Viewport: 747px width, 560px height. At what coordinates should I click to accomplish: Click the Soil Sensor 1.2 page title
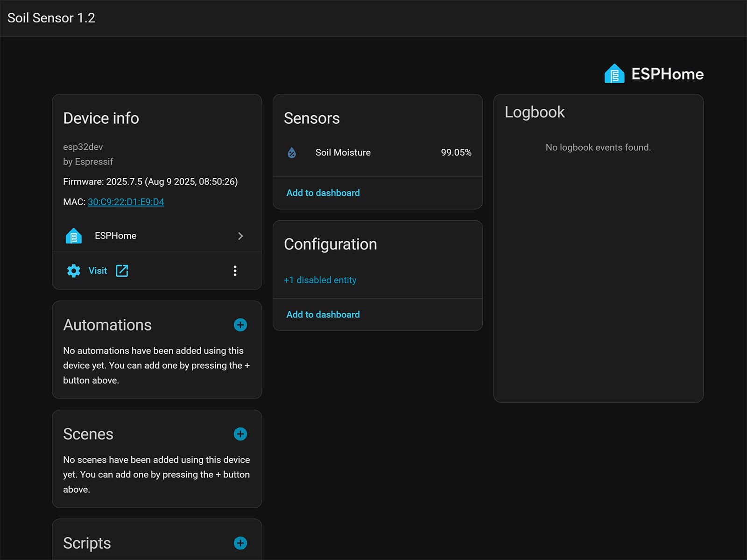(51, 18)
